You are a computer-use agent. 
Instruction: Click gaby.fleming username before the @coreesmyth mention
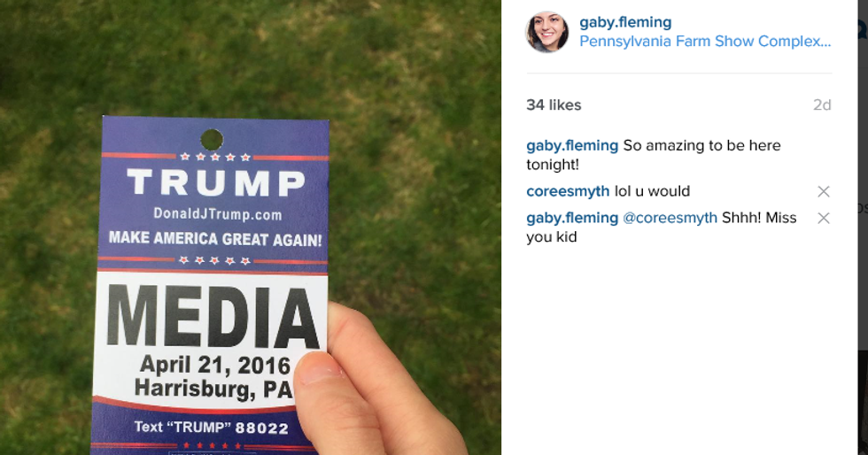572,219
